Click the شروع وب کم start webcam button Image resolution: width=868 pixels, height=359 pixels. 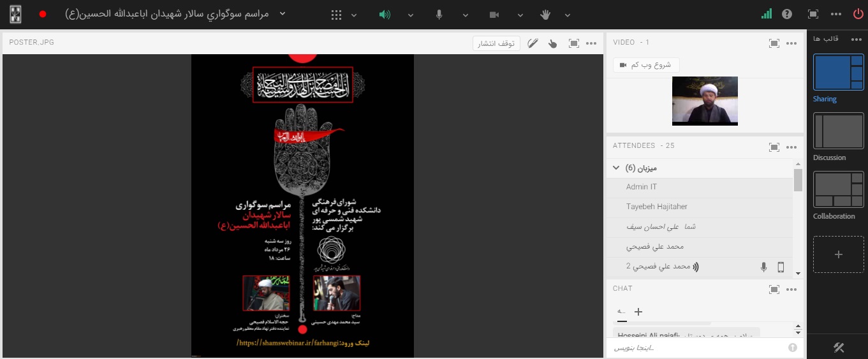(645, 65)
